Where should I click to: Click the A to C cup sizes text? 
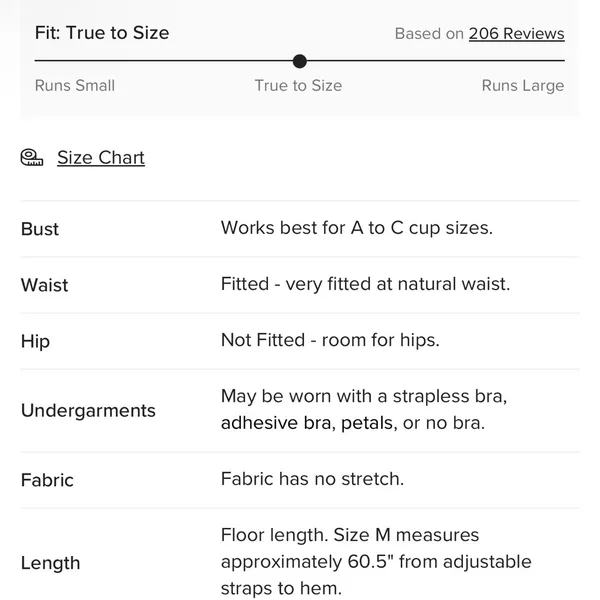point(357,228)
